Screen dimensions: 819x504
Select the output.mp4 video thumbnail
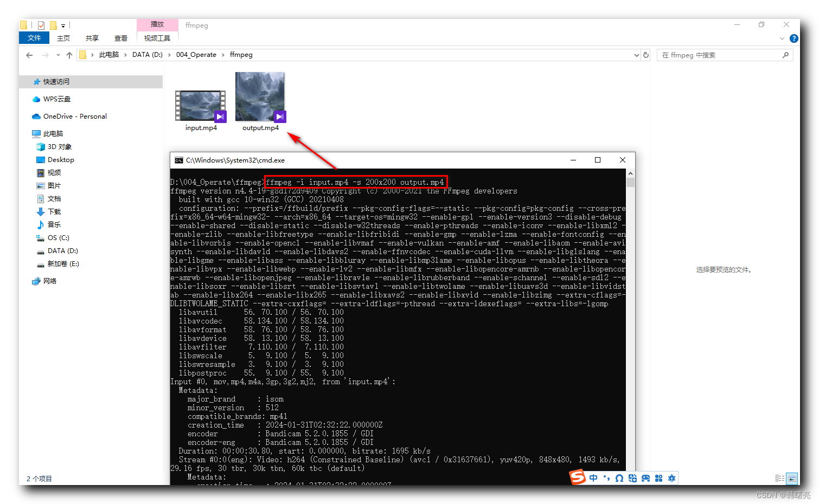tap(260, 97)
